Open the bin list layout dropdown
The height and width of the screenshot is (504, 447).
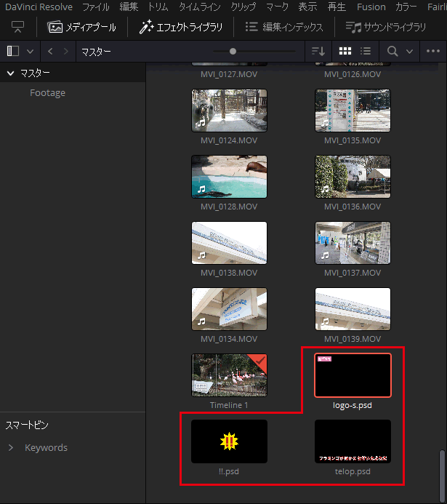(x=31, y=52)
